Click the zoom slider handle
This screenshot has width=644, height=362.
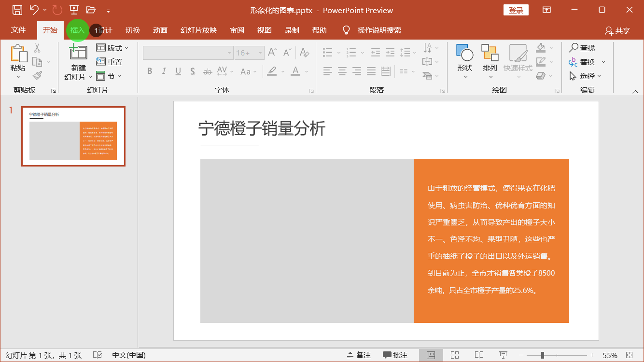[x=543, y=355]
